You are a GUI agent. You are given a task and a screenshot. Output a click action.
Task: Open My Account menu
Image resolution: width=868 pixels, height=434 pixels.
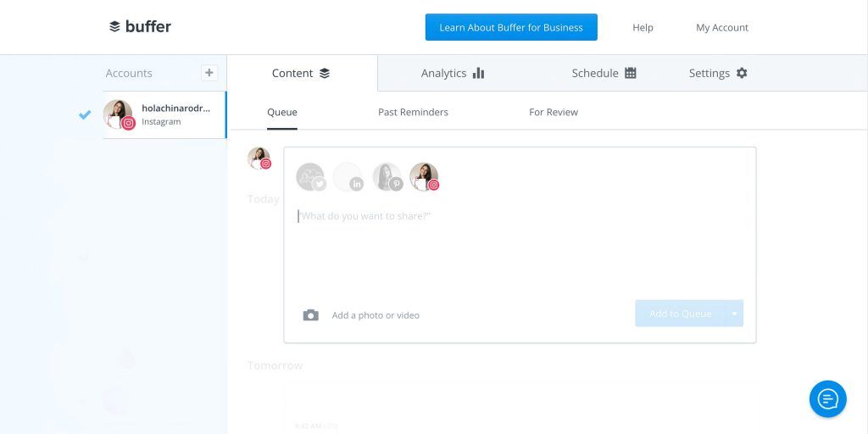click(x=722, y=28)
